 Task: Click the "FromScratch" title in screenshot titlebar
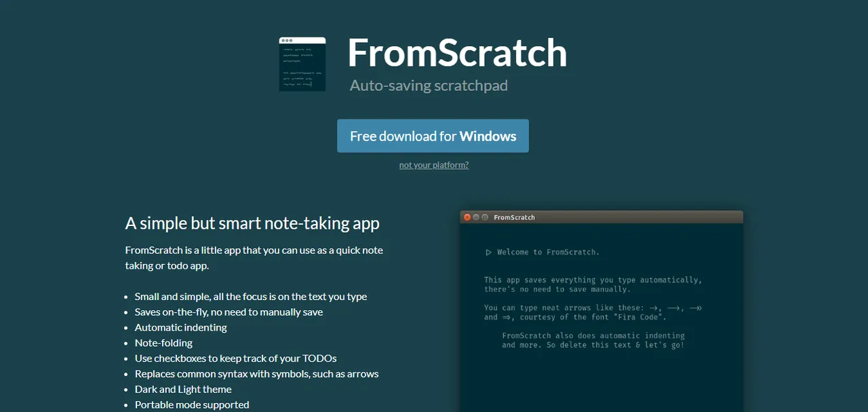click(514, 217)
